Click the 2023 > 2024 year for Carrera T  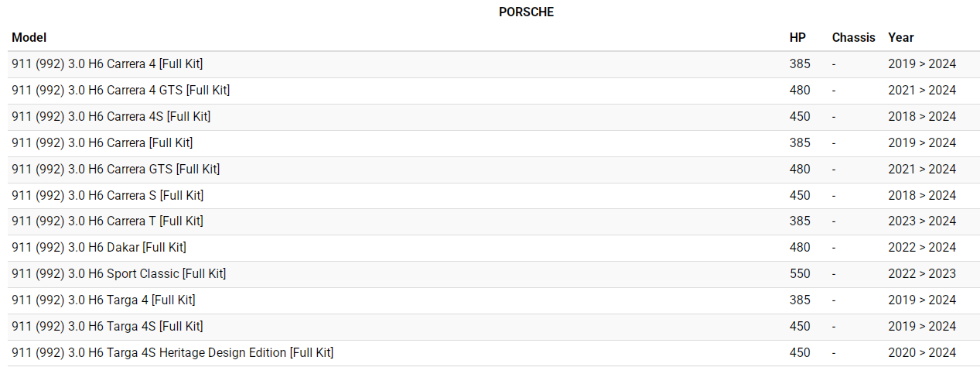point(922,221)
